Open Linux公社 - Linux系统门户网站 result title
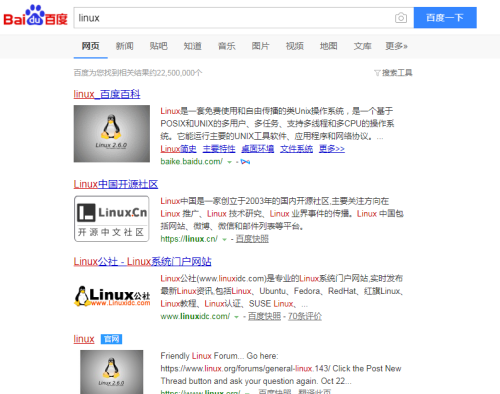500x394 pixels. tap(142, 262)
